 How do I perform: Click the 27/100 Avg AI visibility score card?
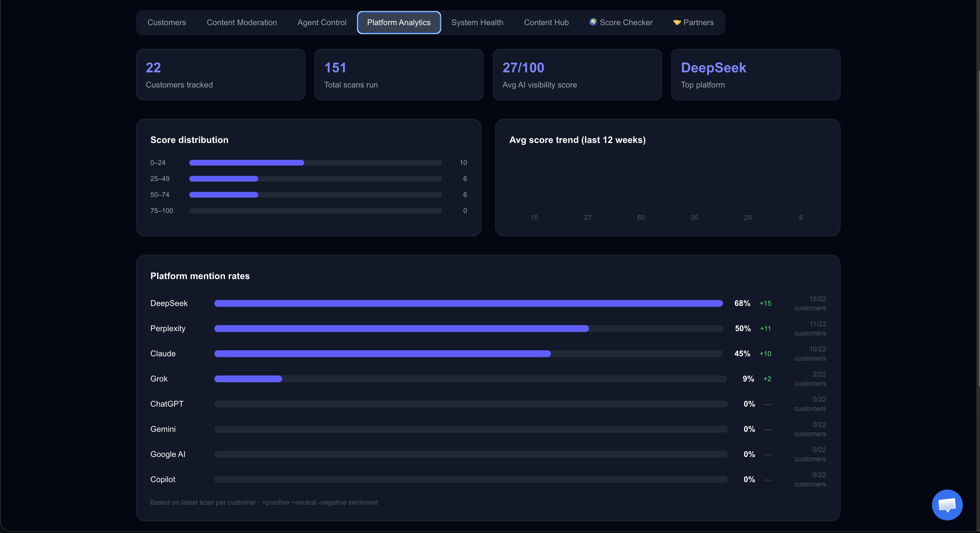pyautogui.click(x=577, y=75)
